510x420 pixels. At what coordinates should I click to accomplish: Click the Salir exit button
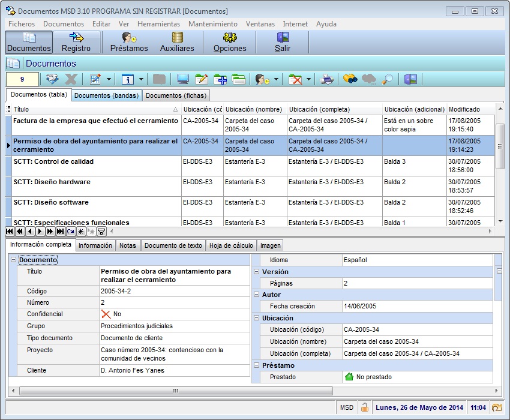[x=283, y=42]
